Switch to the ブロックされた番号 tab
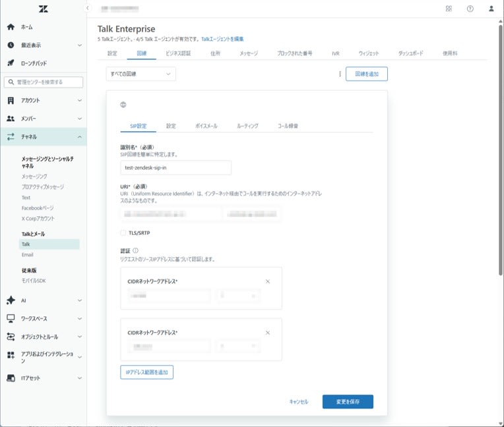The image size is (504, 427). (x=294, y=53)
